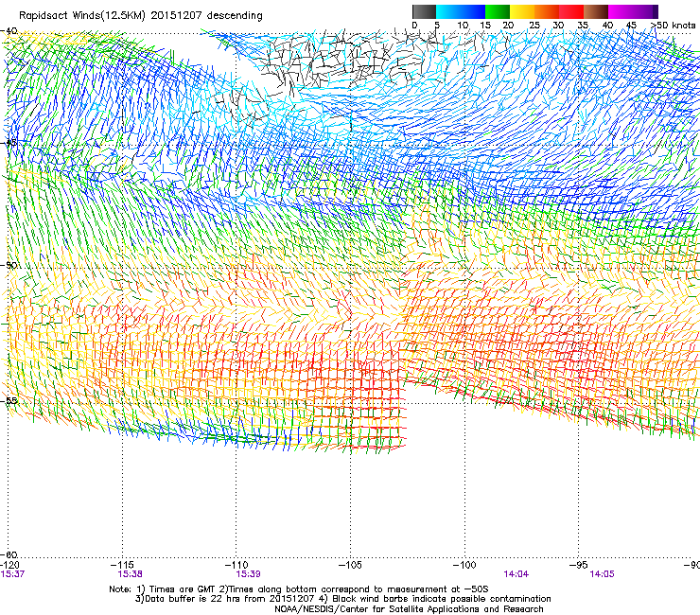Click the gray 0-5 knots color swatch

click(424, 11)
